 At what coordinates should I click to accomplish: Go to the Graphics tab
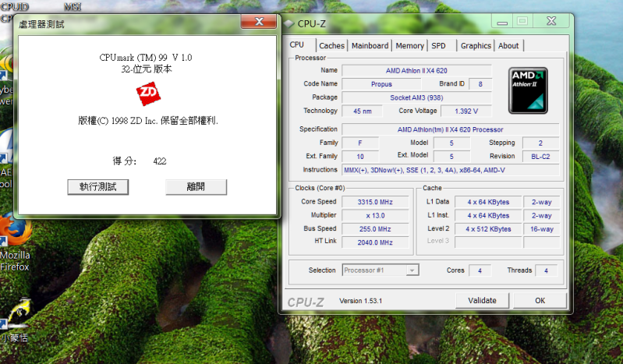476,46
